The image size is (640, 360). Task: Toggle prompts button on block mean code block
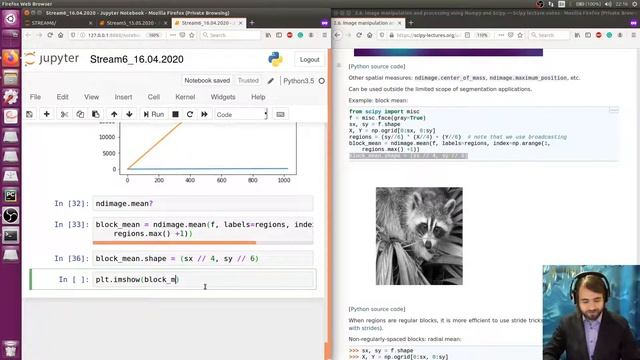[x=613, y=110]
